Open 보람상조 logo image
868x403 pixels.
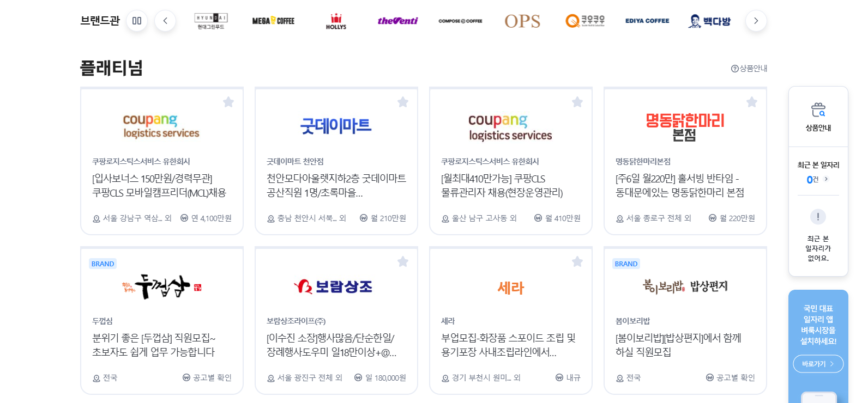tap(333, 286)
